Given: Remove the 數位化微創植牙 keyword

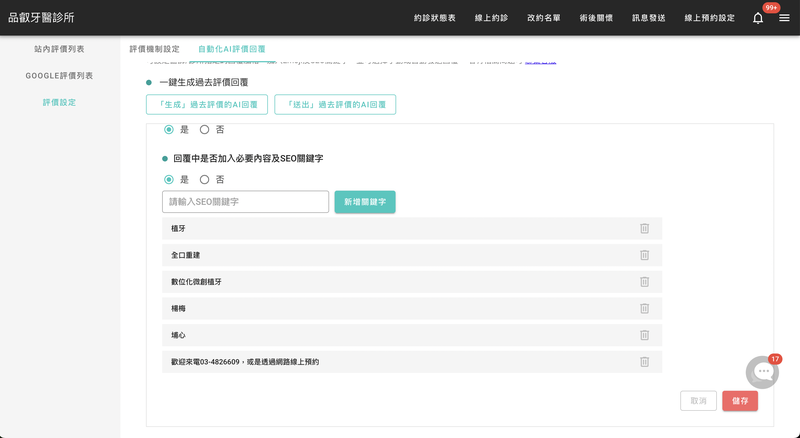Looking at the screenshot, I should point(644,282).
